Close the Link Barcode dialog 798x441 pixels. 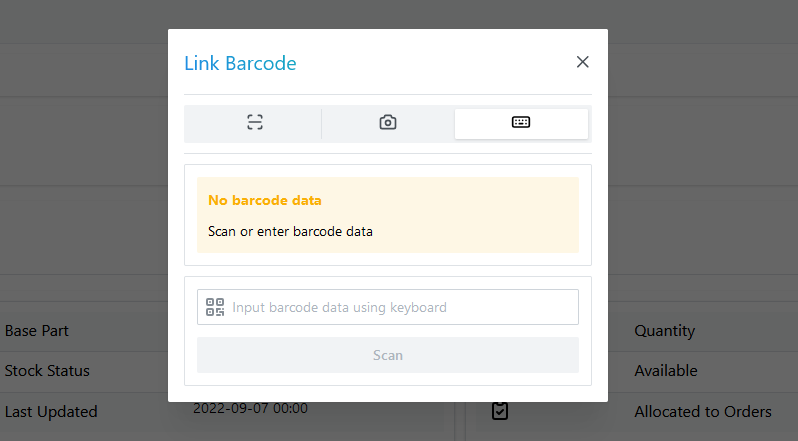582,62
